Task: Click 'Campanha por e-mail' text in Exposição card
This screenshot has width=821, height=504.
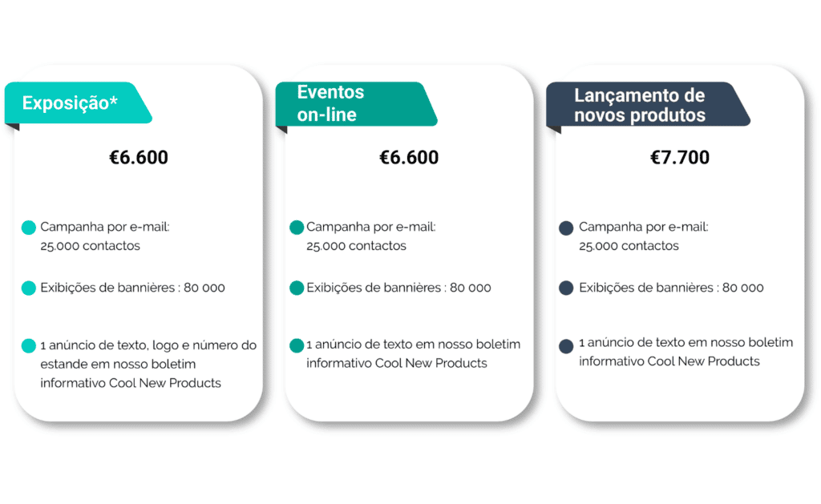Action: (105, 228)
